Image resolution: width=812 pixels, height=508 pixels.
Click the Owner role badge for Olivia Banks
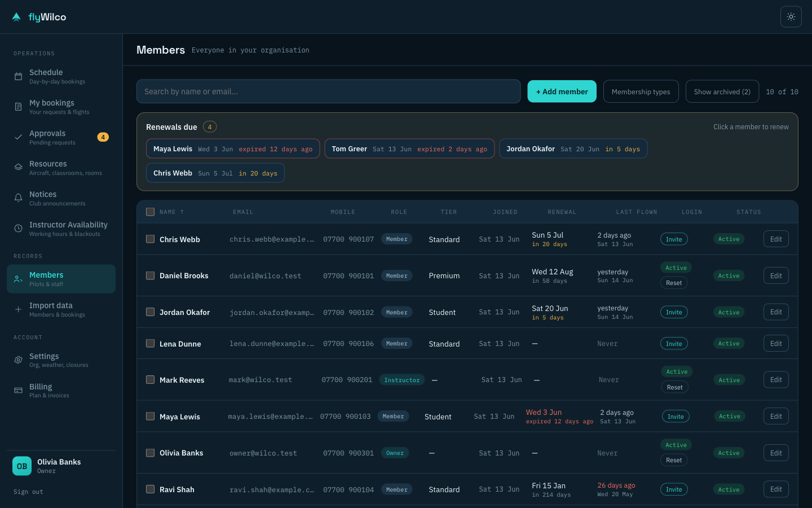pyautogui.click(x=395, y=453)
